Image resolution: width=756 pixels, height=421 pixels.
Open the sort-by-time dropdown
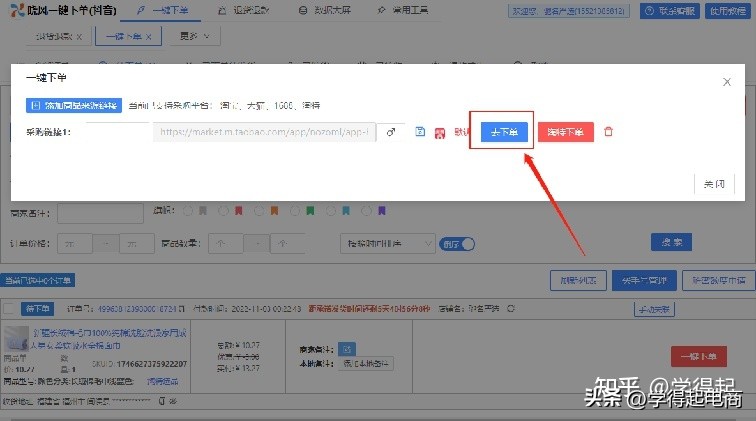click(x=388, y=244)
